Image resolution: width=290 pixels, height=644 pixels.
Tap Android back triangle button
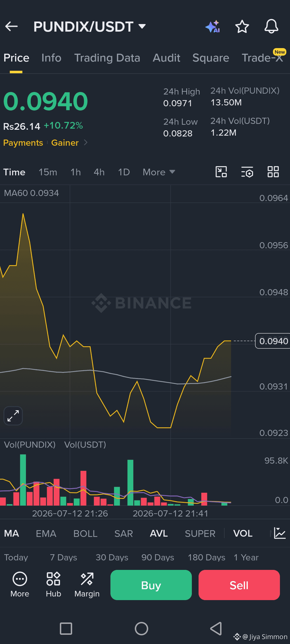(216, 629)
